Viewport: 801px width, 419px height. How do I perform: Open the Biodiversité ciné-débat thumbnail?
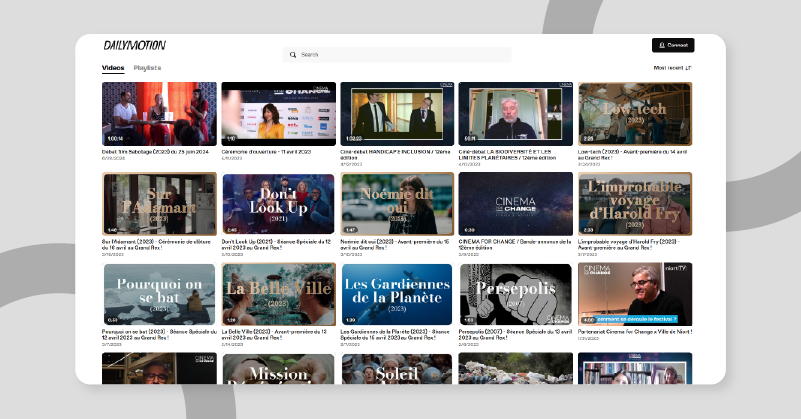515,114
